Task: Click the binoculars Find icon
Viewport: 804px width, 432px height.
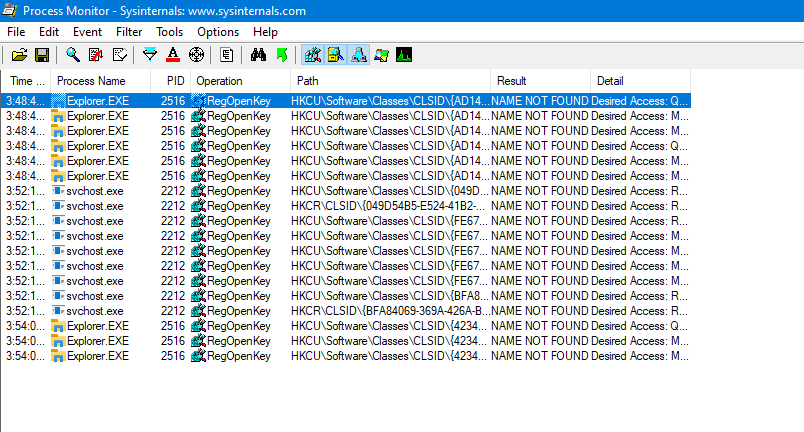Action: click(x=258, y=54)
